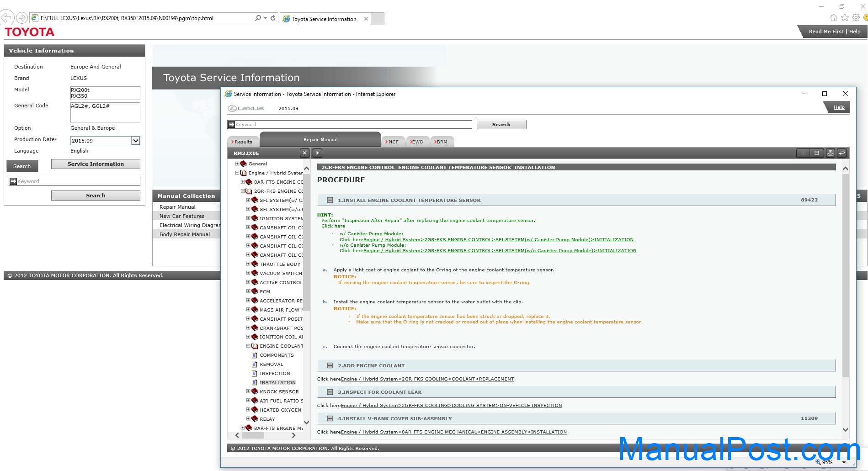Open the COOLANT REPLACEMENT link
This screenshot has width=868, height=471.
click(x=427, y=379)
